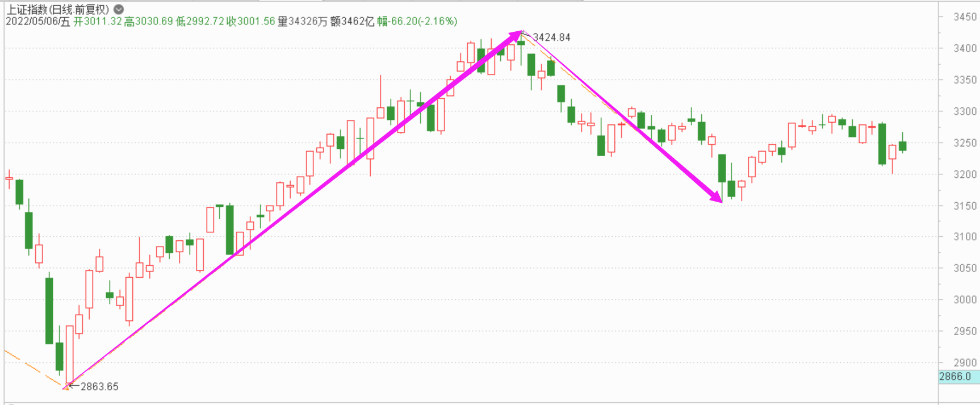Click the 3100 price axis label

point(965,237)
